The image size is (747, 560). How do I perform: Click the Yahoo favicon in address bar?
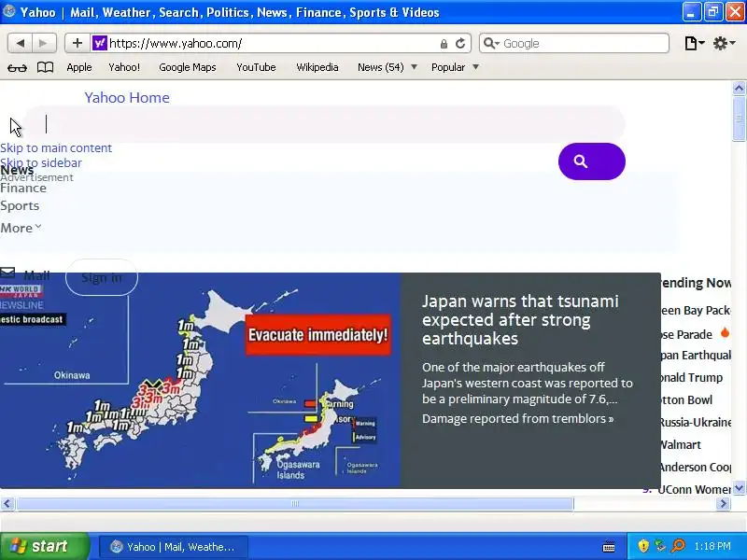click(100, 43)
